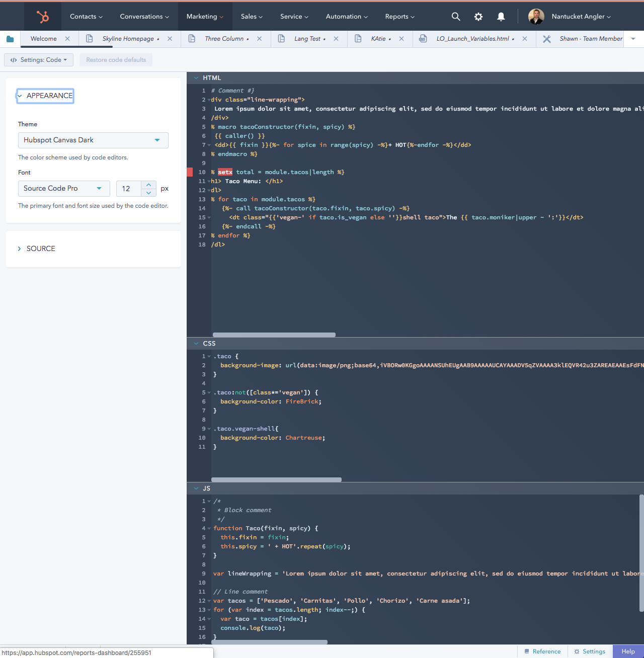Open the settings gear icon

tap(478, 17)
